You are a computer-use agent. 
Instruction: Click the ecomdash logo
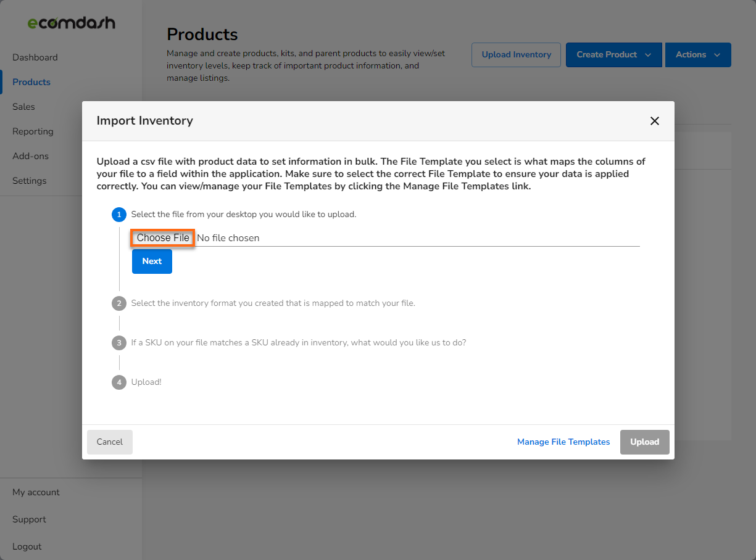70,23
